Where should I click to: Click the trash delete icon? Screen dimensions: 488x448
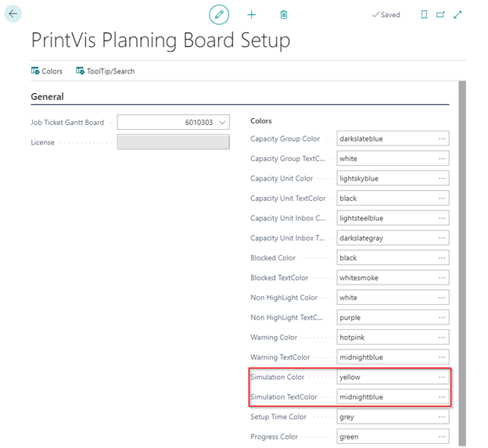(284, 14)
